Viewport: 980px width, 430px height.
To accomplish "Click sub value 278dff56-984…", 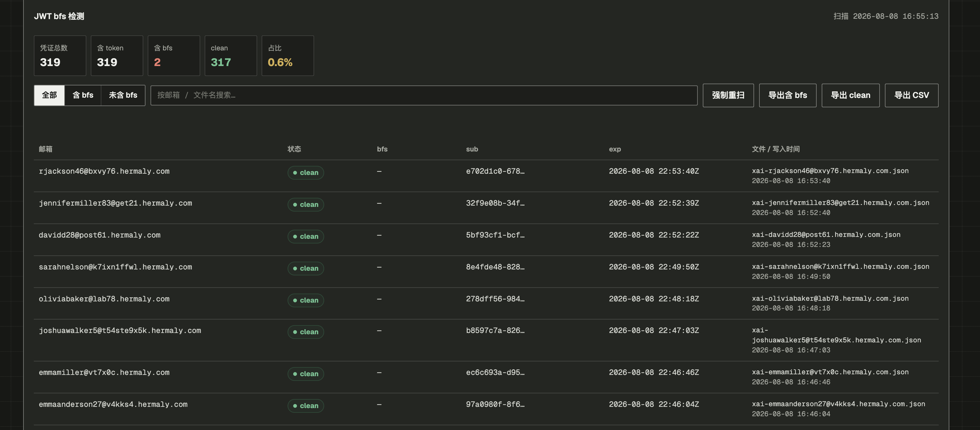I will click(x=495, y=299).
